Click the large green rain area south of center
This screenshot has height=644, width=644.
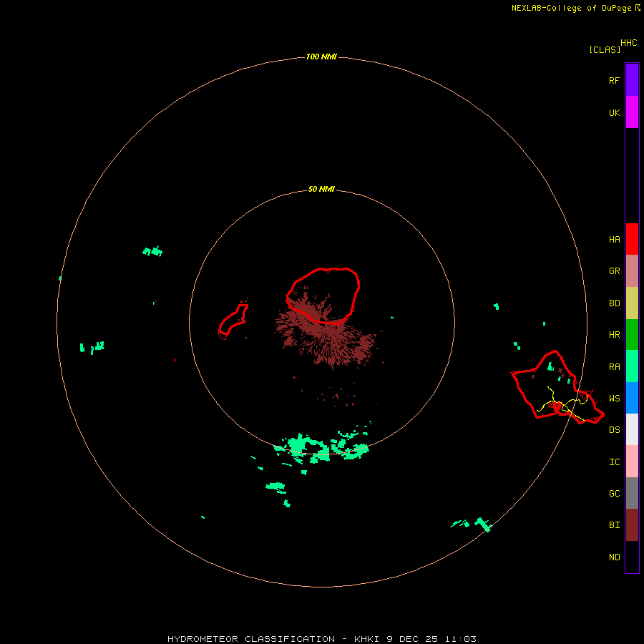[323, 446]
